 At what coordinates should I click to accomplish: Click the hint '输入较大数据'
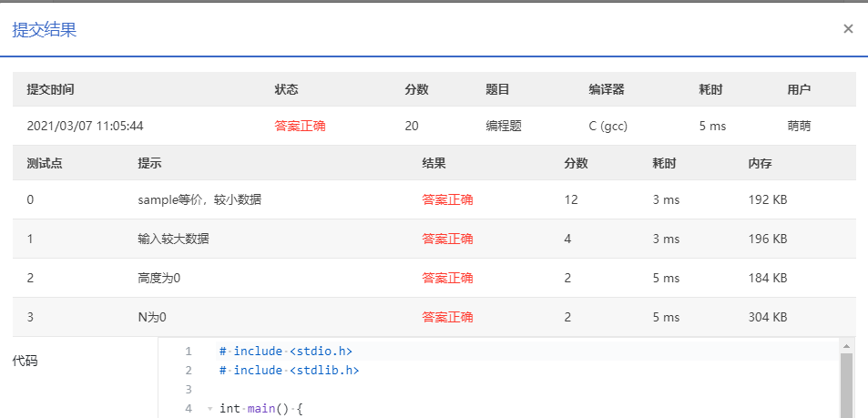[x=173, y=240]
